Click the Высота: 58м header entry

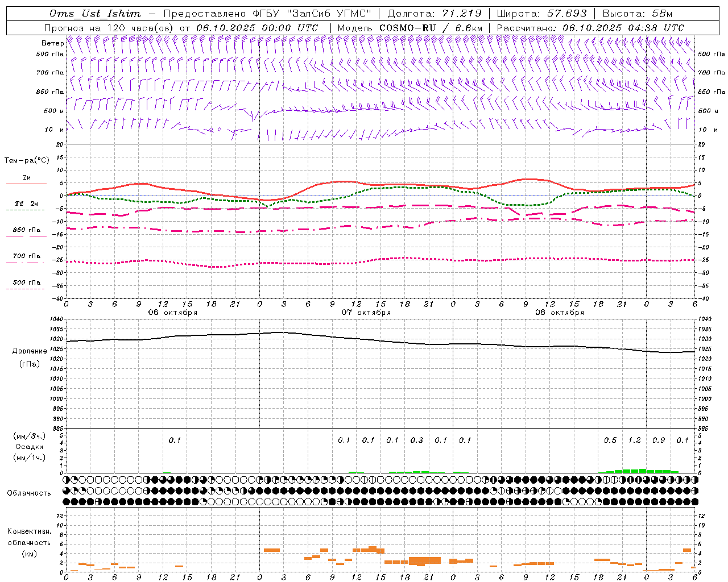[637, 14]
